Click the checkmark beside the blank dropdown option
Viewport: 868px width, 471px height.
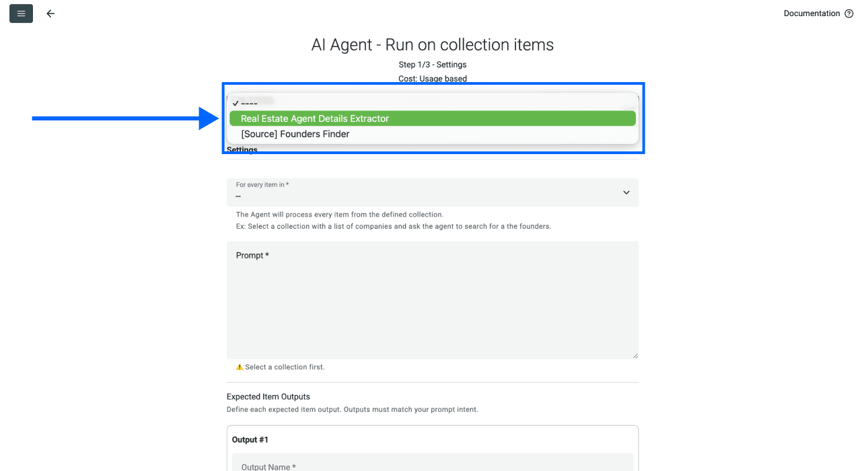236,102
